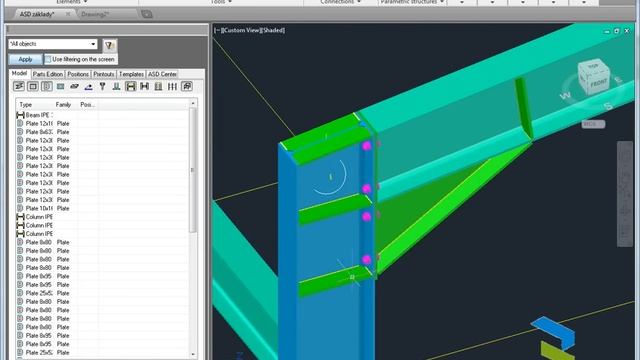
Task: Switch to the ASD Center tab
Action: tap(162, 74)
